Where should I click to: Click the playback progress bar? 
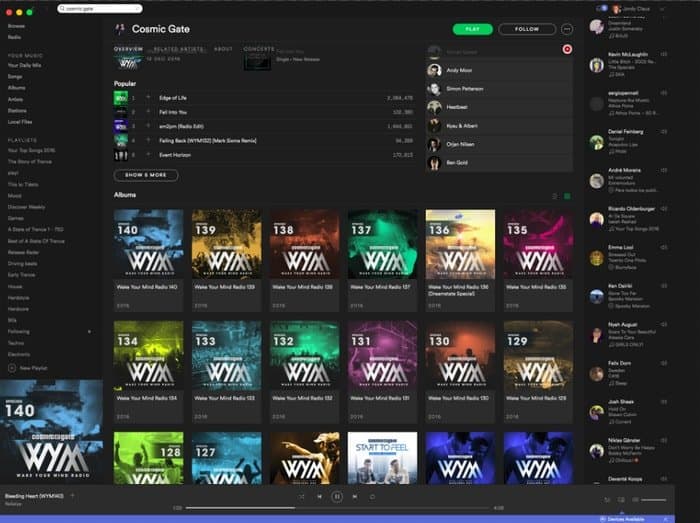click(338, 507)
